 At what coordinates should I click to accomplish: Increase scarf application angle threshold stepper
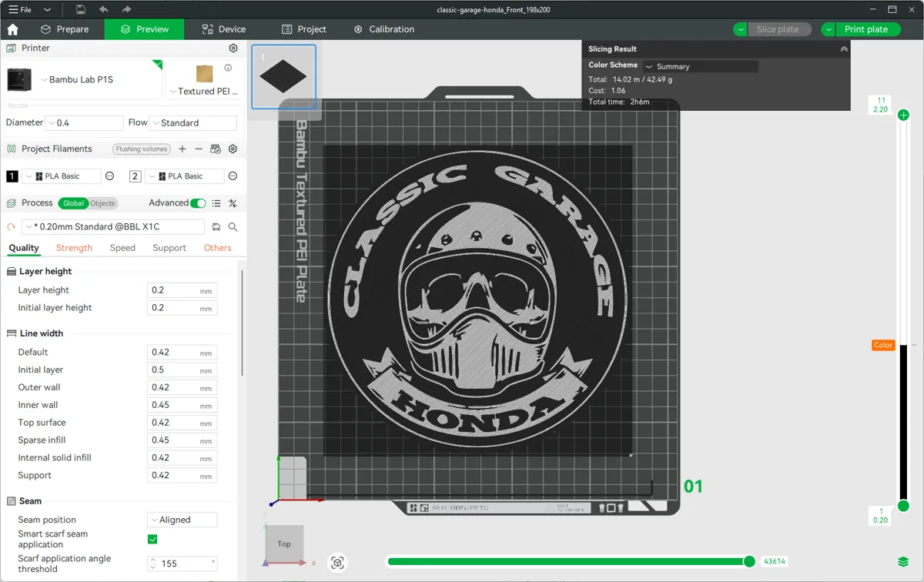coord(152,560)
